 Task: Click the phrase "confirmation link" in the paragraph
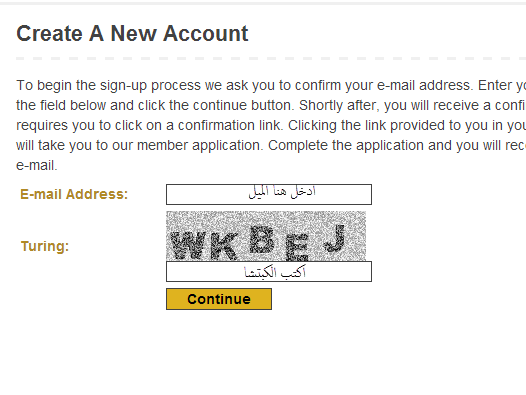click(x=229, y=125)
